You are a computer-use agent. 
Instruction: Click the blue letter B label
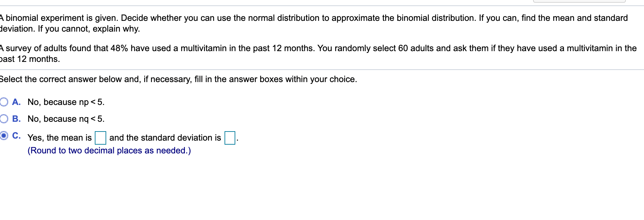16,118
